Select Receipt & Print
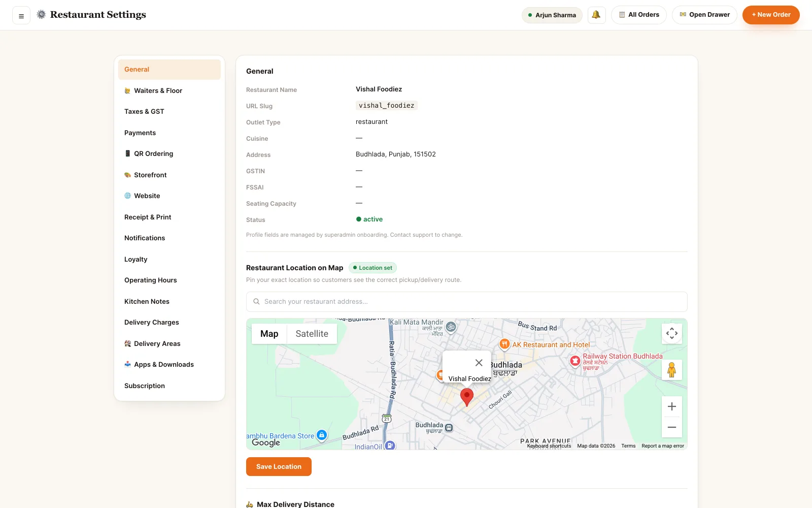Viewport: 812px width, 508px height. [170, 217]
